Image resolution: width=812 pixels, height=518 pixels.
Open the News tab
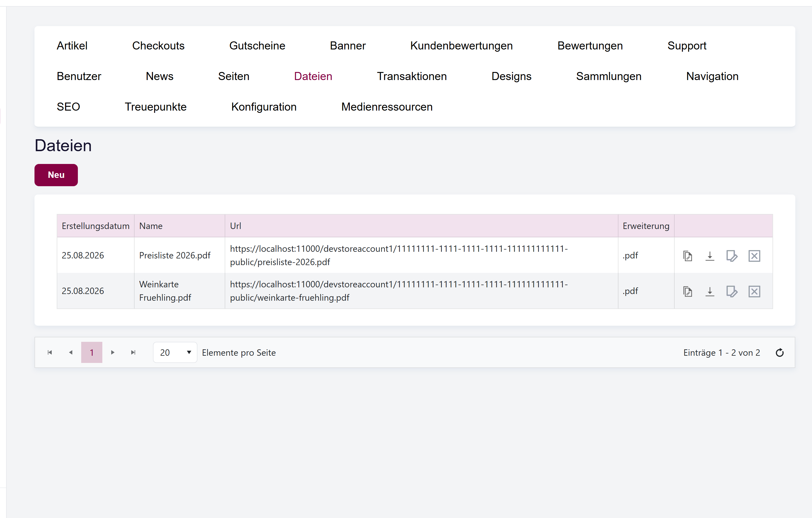click(160, 76)
